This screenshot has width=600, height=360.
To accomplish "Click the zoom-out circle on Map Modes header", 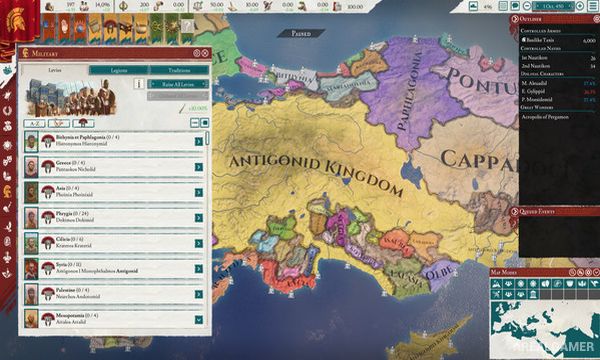I will (572, 272).
